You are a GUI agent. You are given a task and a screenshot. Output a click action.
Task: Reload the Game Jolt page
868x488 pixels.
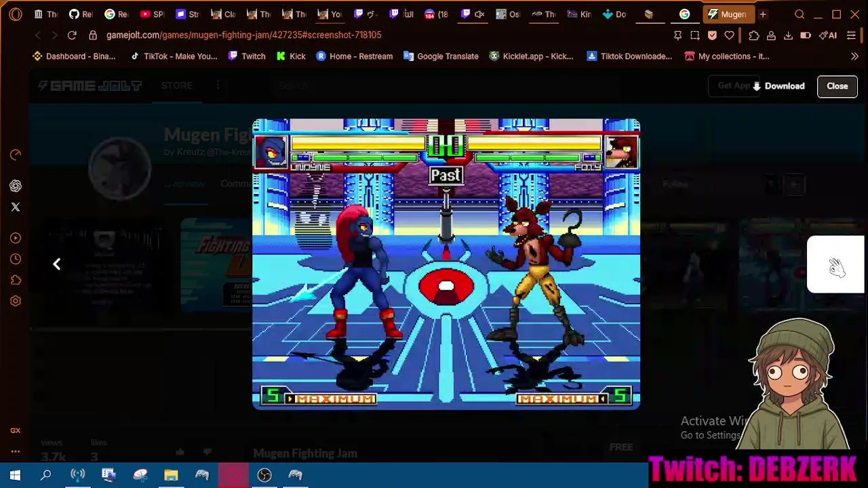[x=72, y=35]
